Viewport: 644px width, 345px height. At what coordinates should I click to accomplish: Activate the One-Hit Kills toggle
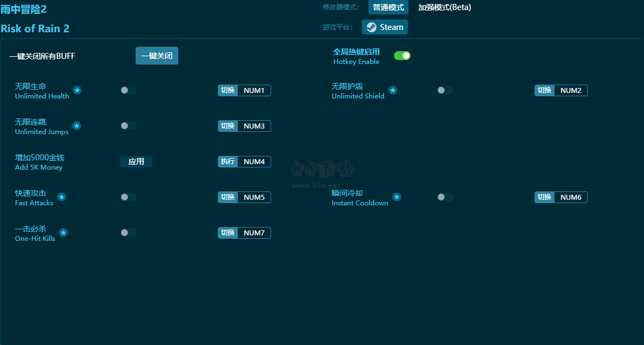[x=128, y=233]
